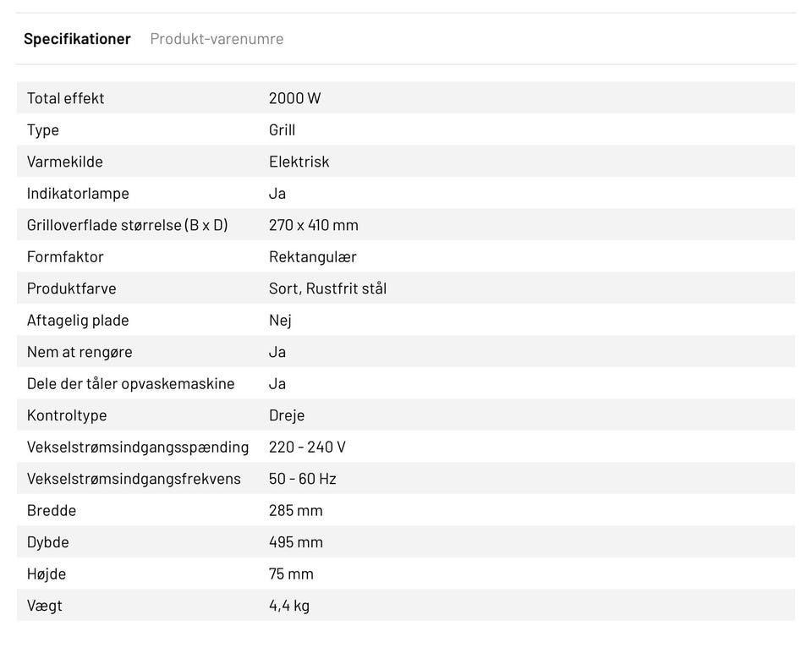Click the Elektrisk value

point(299,162)
